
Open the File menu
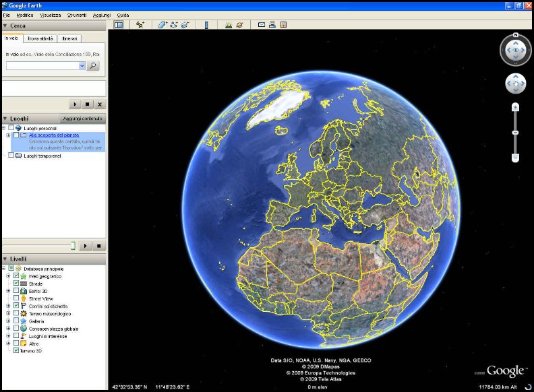click(x=6, y=15)
